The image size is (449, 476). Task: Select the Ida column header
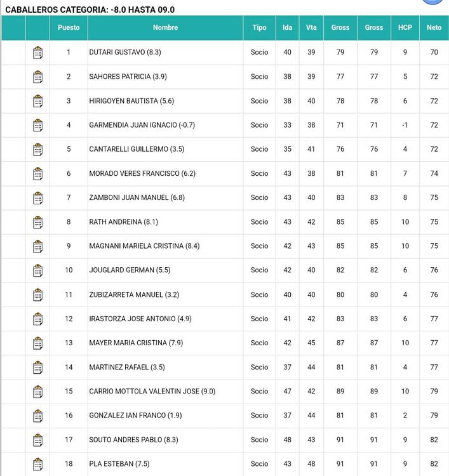pyautogui.click(x=287, y=28)
